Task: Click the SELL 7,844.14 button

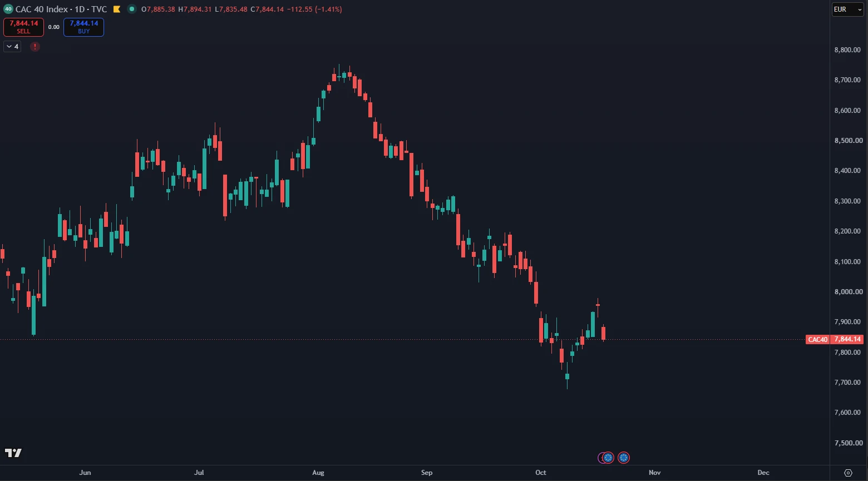Action: click(23, 27)
